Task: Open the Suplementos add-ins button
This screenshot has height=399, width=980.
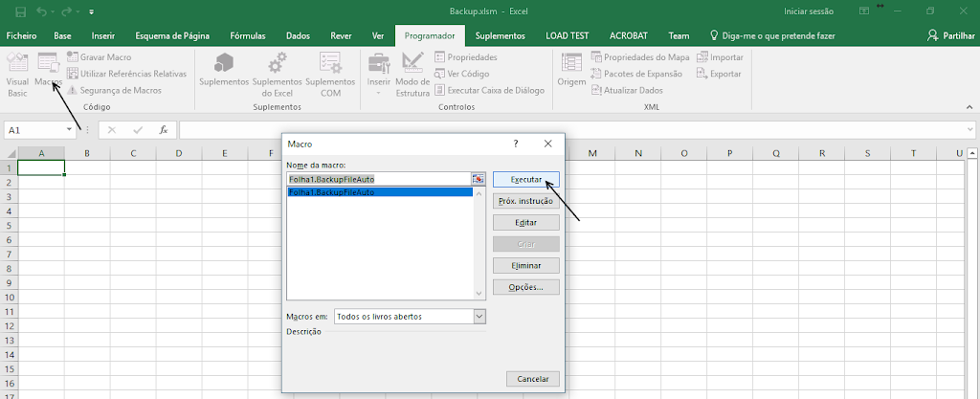Action: pos(224,71)
